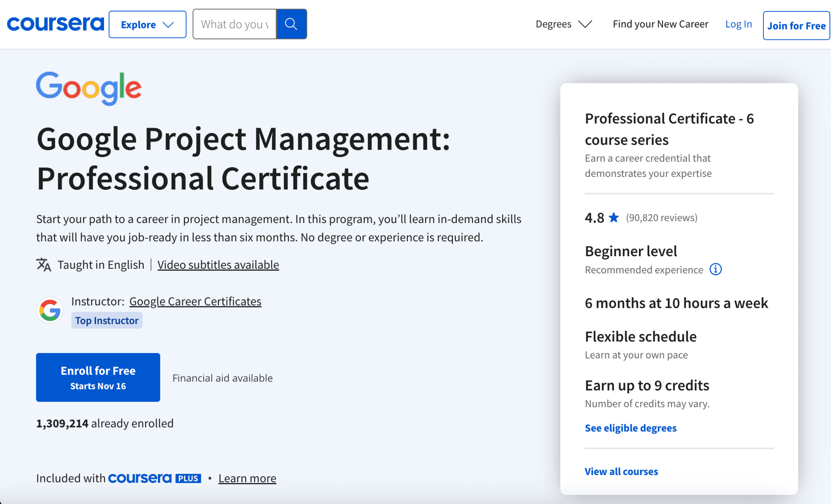
Task: Focus the course search input field
Action: point(234,24)
